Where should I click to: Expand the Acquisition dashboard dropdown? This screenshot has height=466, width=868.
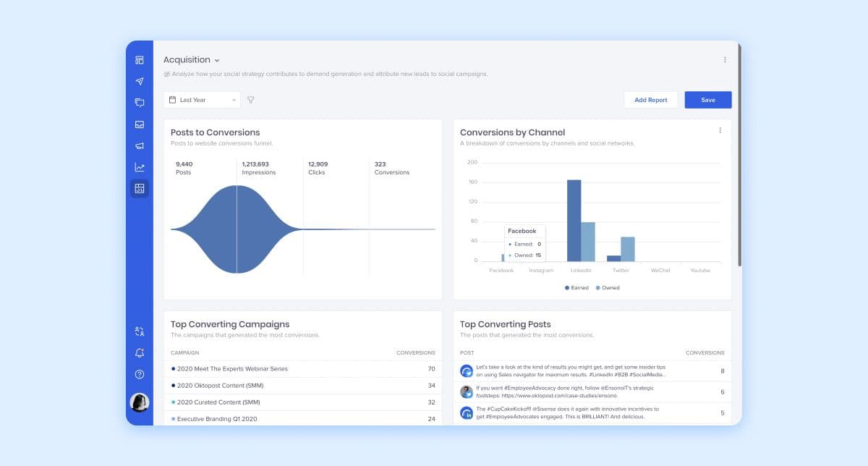tap(192, 60)
